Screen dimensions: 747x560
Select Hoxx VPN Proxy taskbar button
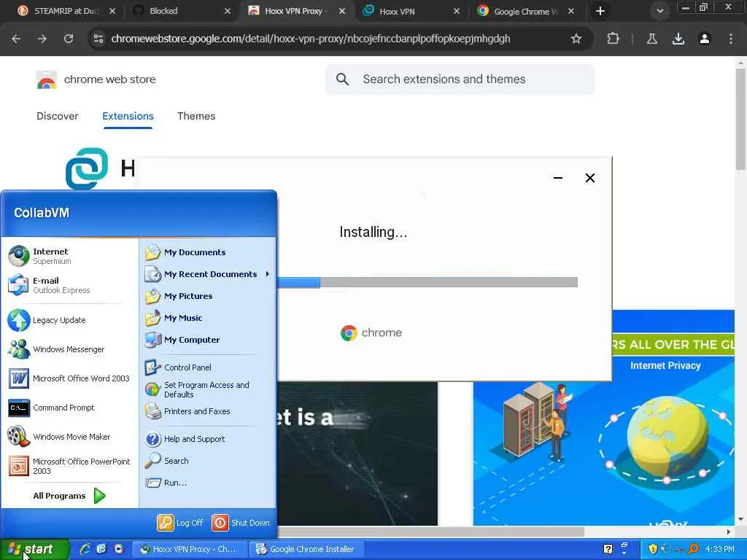point(190,550)
